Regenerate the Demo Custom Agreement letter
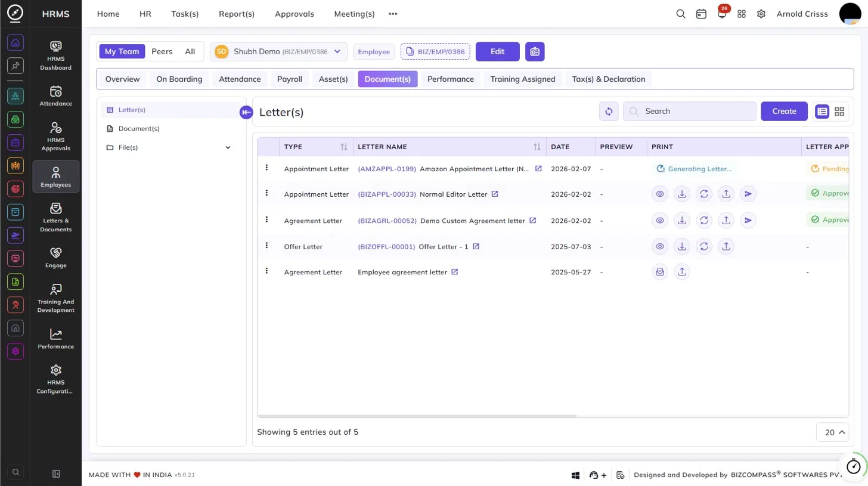This screenshot has width=868, height=486. coord(704,220)
